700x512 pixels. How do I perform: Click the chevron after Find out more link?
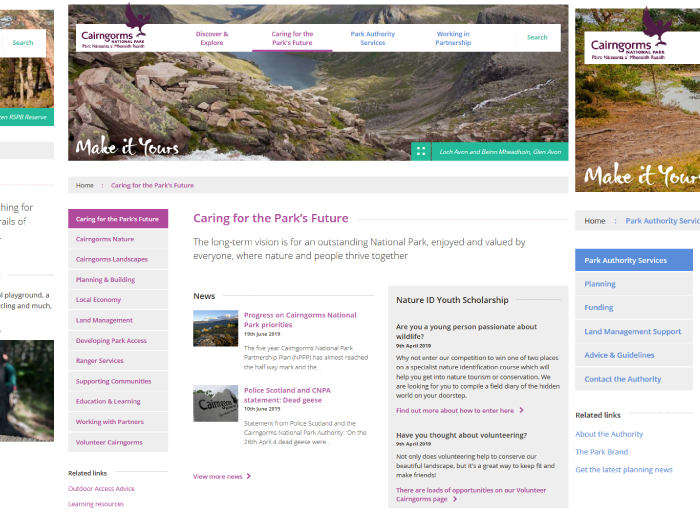(x=521, y=410)
